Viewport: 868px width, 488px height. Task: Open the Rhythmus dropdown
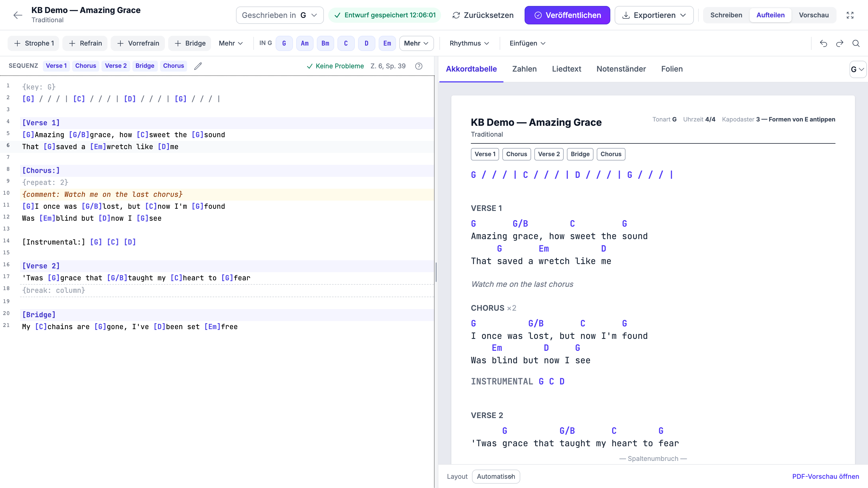coord(469,43)
